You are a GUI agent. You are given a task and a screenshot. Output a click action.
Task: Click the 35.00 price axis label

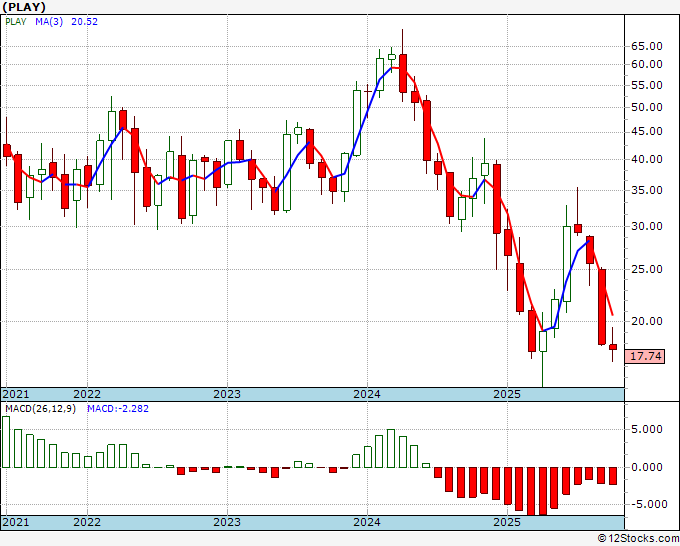click(647, 190)
